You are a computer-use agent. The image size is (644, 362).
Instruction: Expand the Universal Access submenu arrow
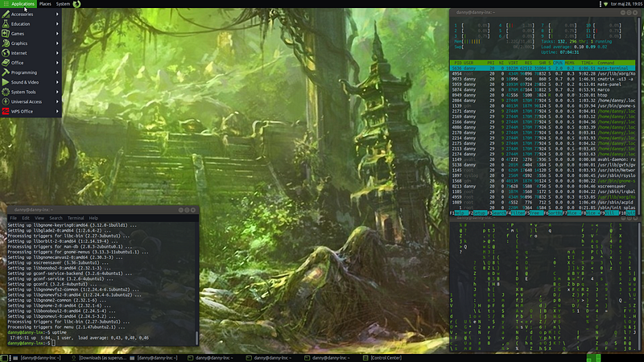[57, 101]
